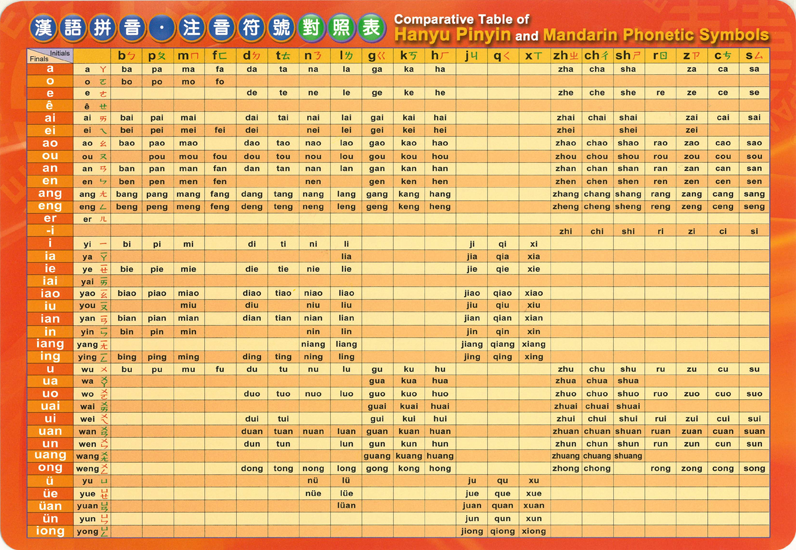Click the blue circle with character 注
This screenshot has height=550, width=796.
tap(192, 27)
